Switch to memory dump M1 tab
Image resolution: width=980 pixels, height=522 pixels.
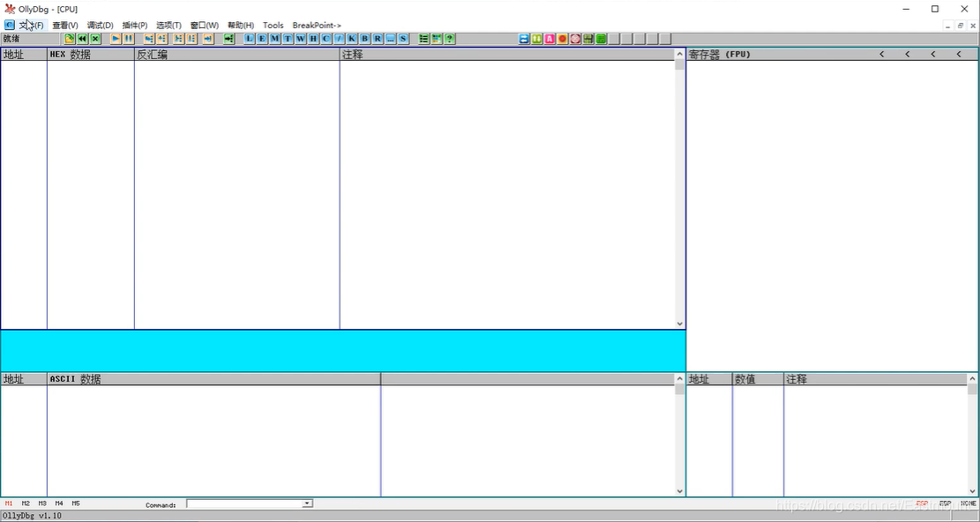pos(9,503)
